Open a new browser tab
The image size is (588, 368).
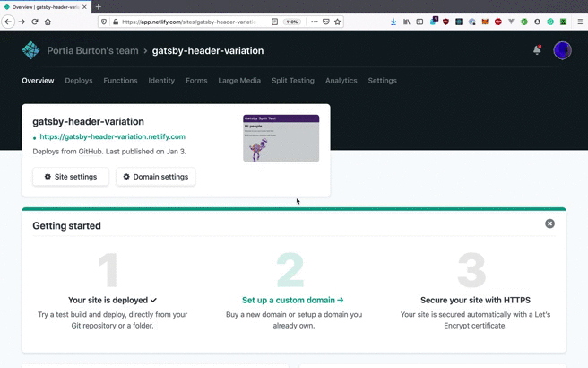pos(99,6)
